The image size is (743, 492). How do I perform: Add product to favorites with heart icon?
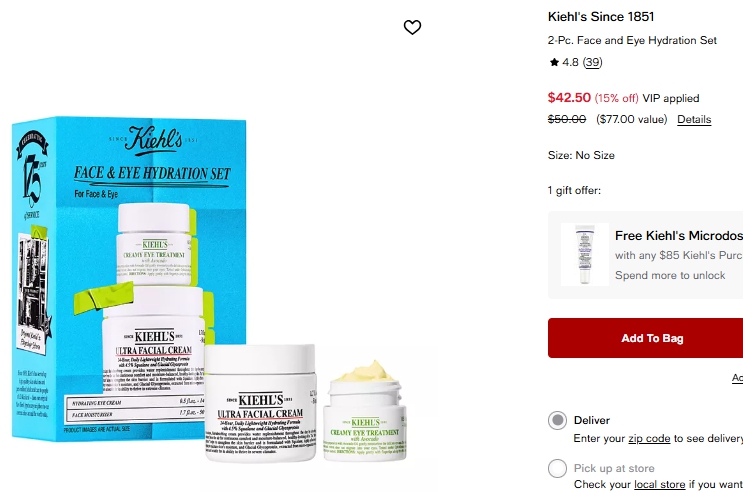pos(412,27)
